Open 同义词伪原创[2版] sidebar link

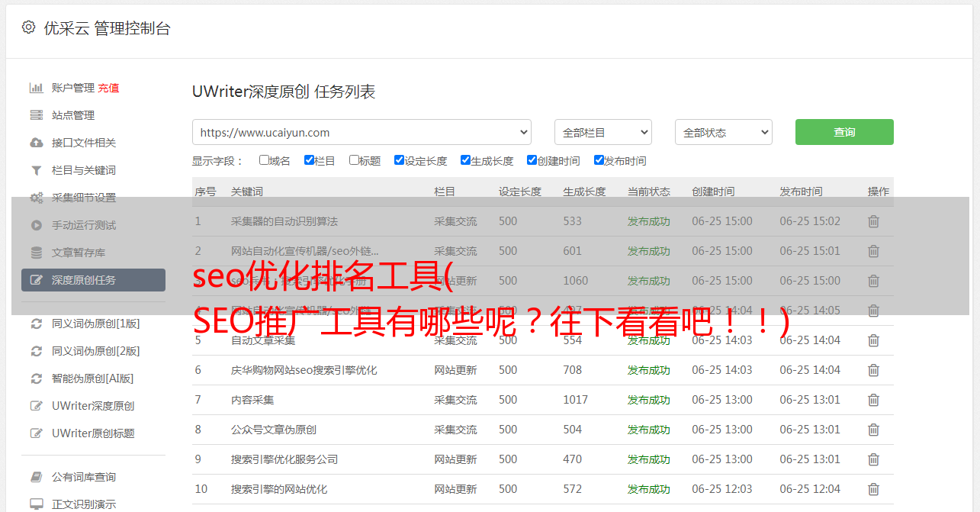96,351
